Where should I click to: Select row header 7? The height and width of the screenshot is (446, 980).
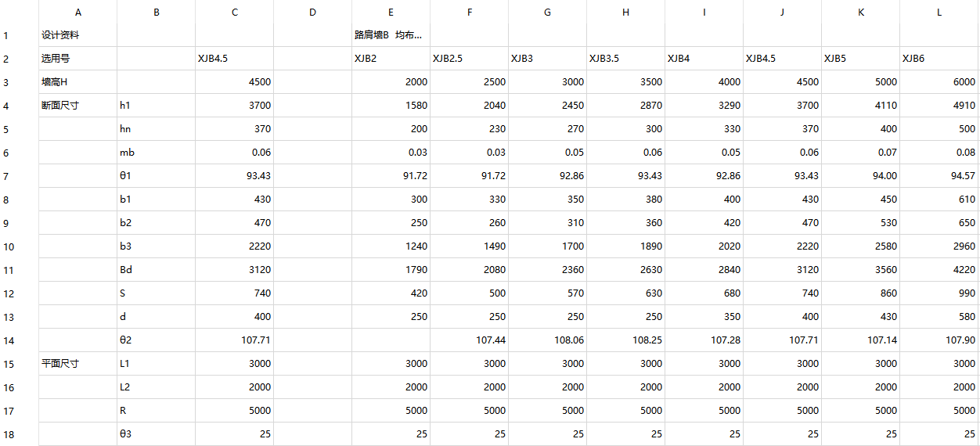[19, 176]
